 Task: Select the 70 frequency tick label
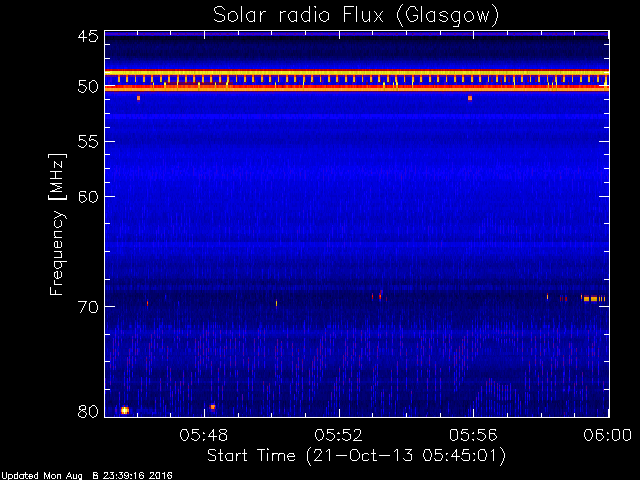[x=88, y=307]
